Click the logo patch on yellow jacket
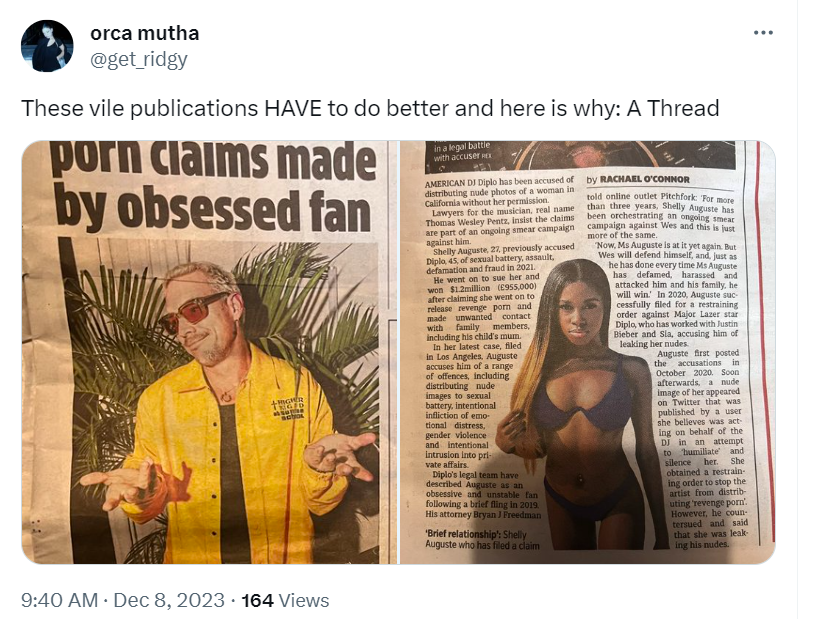Viewport: 823px width, 619px height. click(288, 409)
